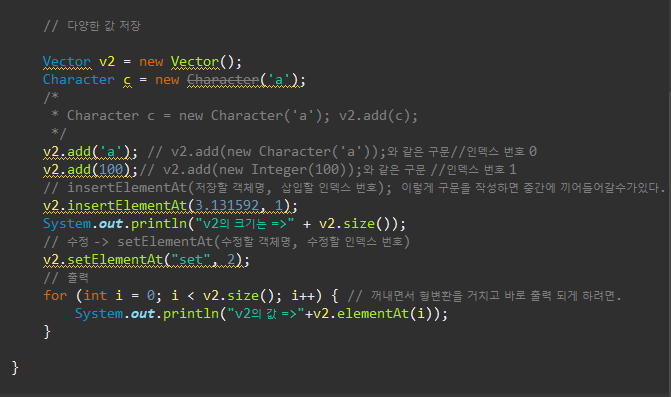Click the comment starting with "// insertElementAt(저장할 객체명"
Screen dimensions: 671x397
pyautogui.click(x=354, y=188)
